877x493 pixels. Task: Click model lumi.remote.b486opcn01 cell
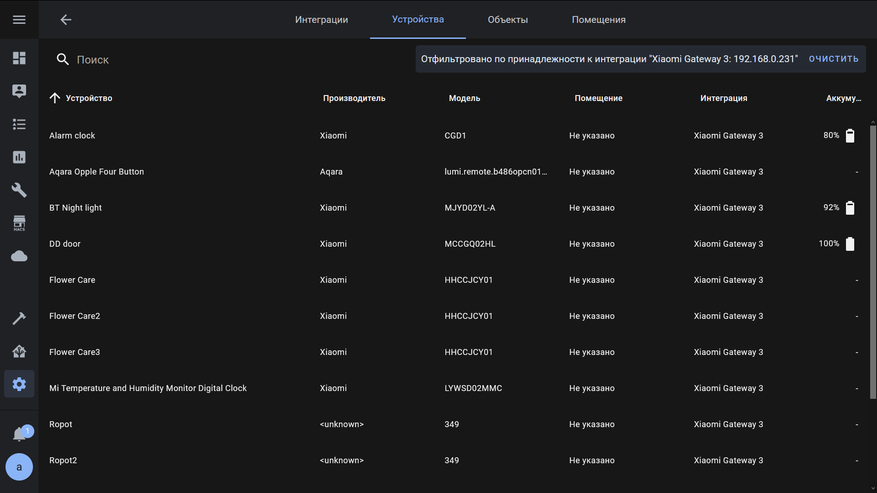tap(496, 172)
